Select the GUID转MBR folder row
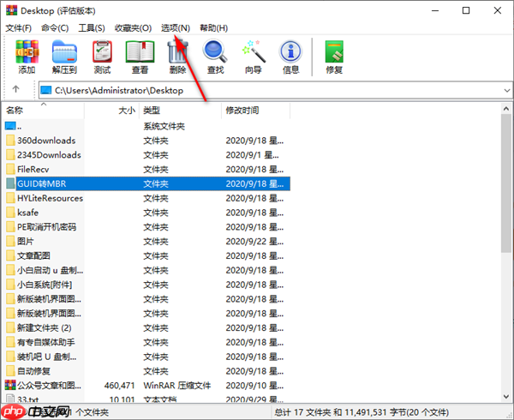Viewport: 514px width, 420px height. point(148,183)
